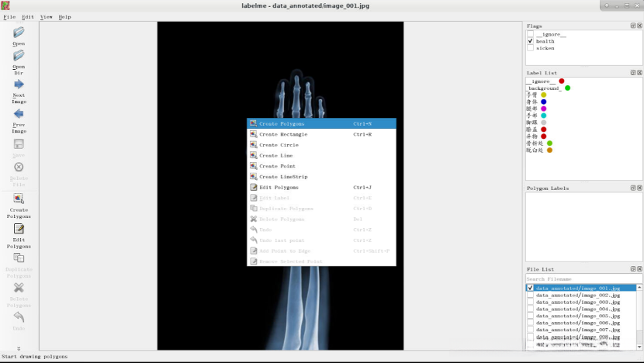Choose Create LineStrip from the context menu
Screen dimensions: 644x363
pyautogui.click(x=321, y=177)
